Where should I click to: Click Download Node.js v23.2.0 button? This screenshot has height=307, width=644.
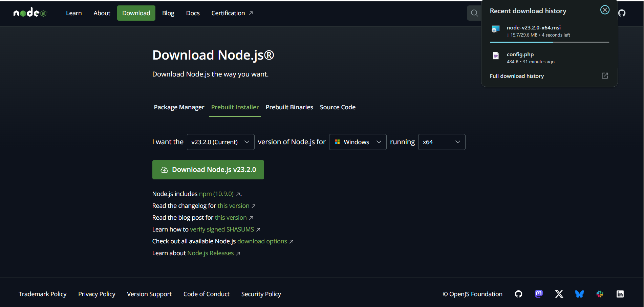208,170
